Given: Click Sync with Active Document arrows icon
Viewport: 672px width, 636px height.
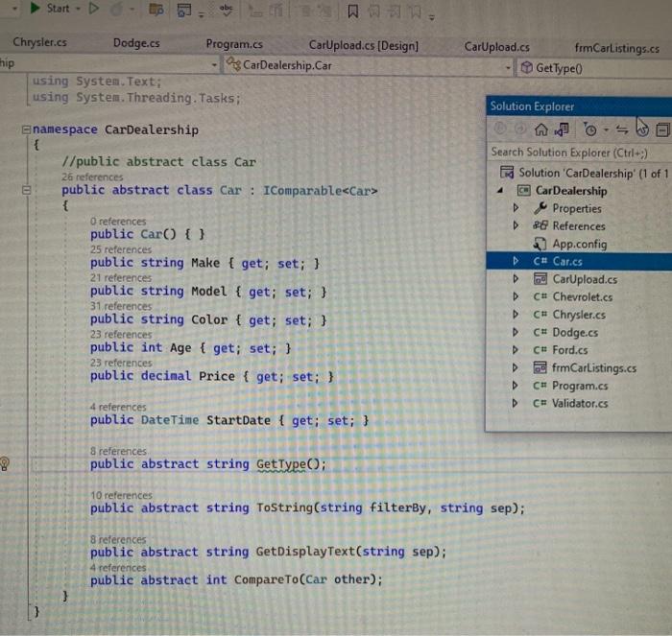Looking at the screenshot, I should click(622, 130).
